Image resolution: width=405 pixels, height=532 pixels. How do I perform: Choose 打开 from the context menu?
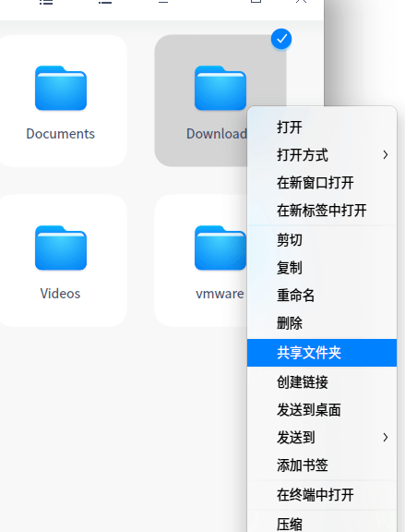coord(322,127)
